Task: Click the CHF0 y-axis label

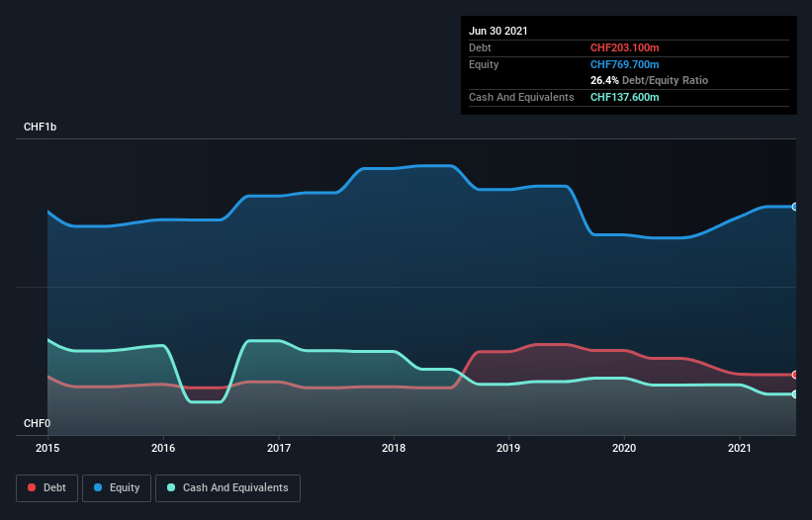Action: click(38, 423)
